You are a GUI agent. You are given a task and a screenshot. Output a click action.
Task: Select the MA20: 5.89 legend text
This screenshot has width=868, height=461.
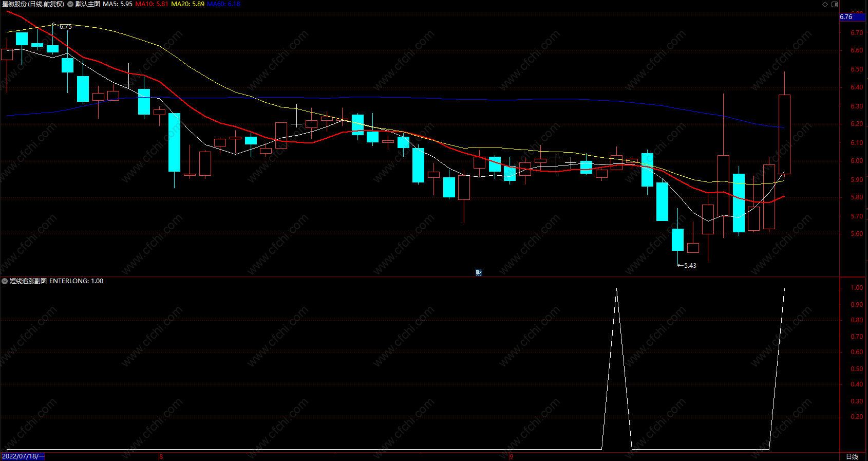click(187, 4)
